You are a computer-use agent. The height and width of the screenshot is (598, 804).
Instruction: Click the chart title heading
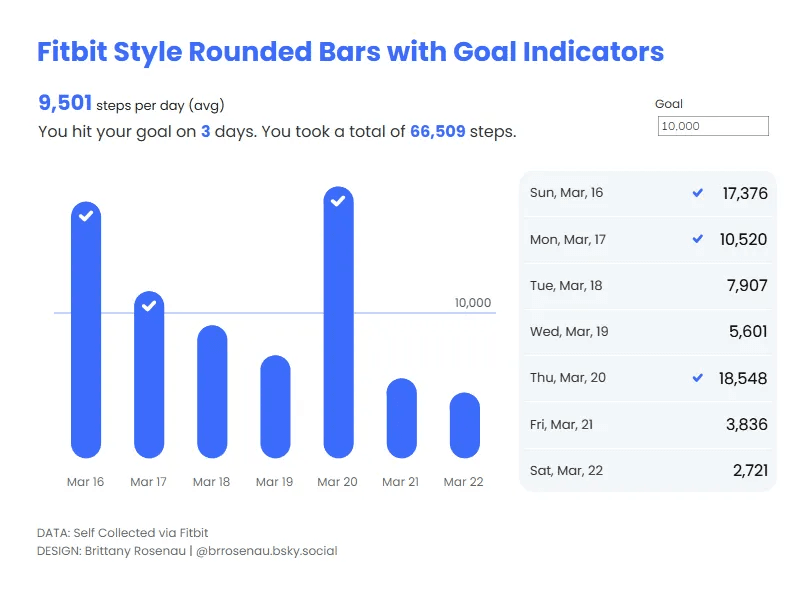click(x=350, y=52)
